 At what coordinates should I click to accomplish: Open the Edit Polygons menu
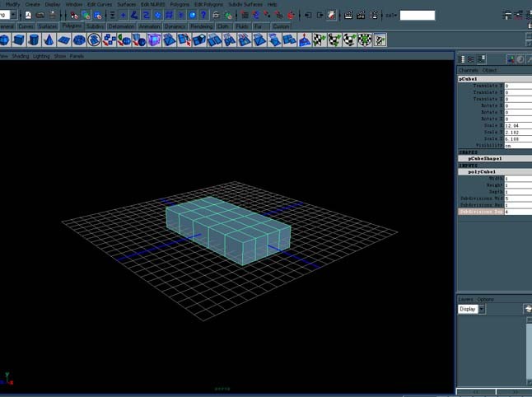point(208,4)
